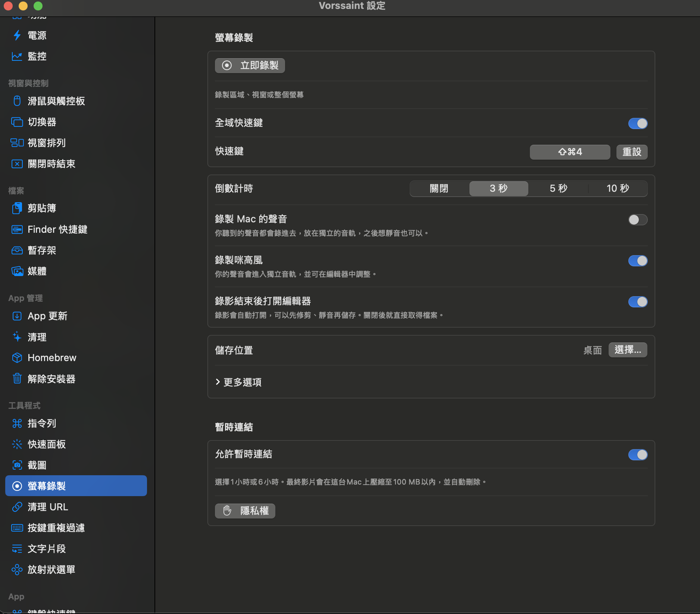700x614 pixels.
Task: Click the 切換器 window switcher icon
Action: pos(17,122)
